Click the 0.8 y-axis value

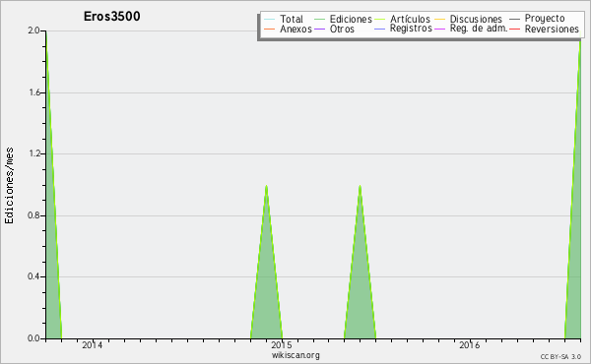click(33, 215)
